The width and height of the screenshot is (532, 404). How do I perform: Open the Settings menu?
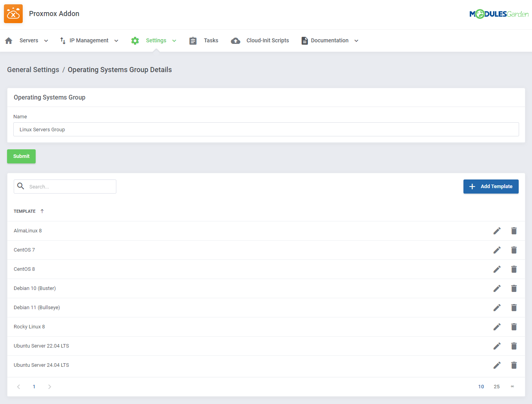pyautogui.click(x=156, y=41)
